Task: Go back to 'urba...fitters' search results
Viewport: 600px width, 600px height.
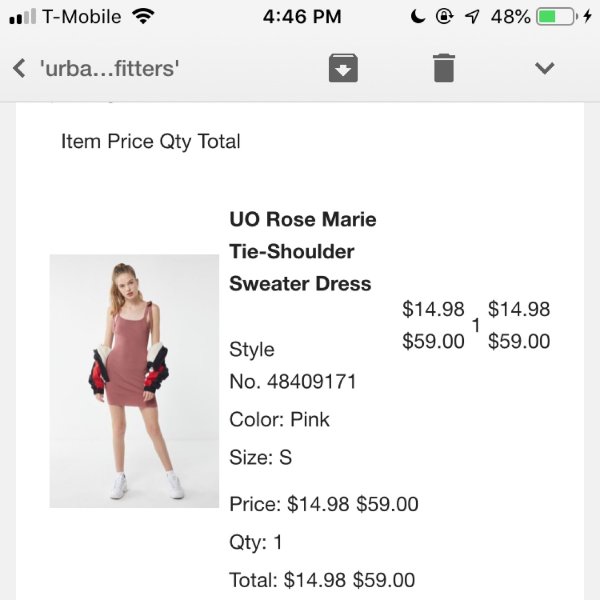Action: [19, 69]
